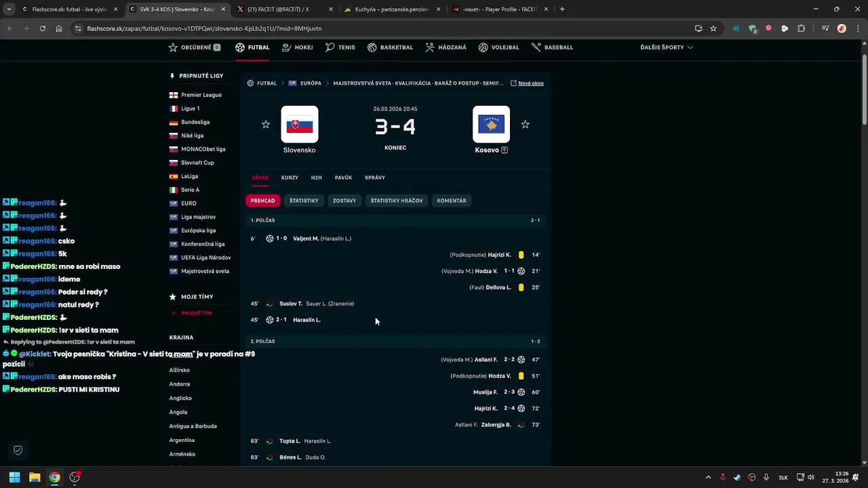The height and width of the screenshot is (488, 868).
Task: Open Slovensko team logo
Action: [x=299, y=124]
